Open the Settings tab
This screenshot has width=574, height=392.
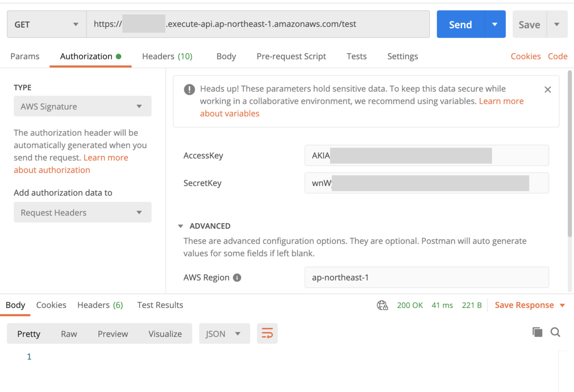tap(402, 56)
